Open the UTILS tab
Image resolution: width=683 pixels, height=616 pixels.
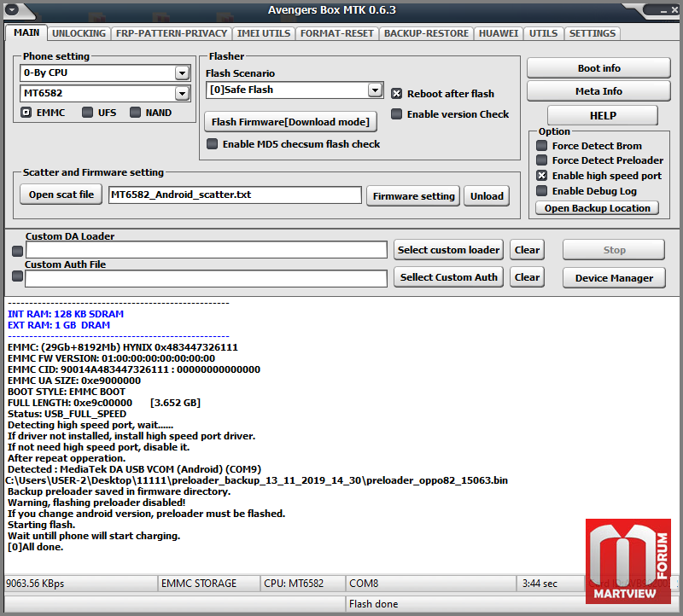[x=543, y=33]
